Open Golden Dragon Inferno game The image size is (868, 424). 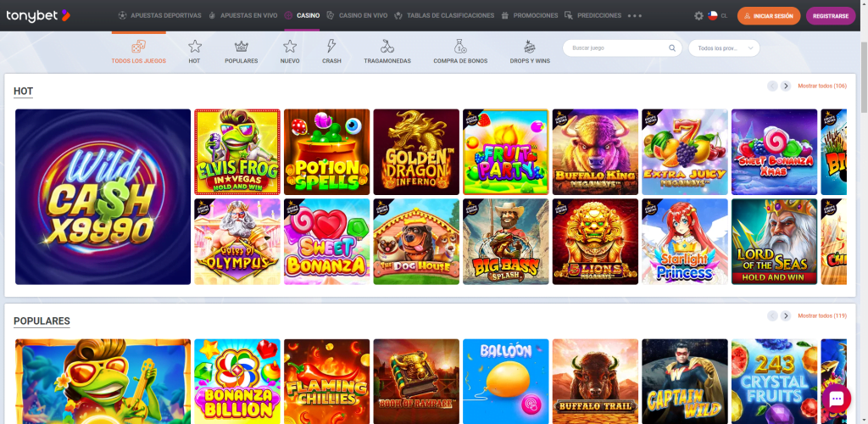click(x=416, y=152)
